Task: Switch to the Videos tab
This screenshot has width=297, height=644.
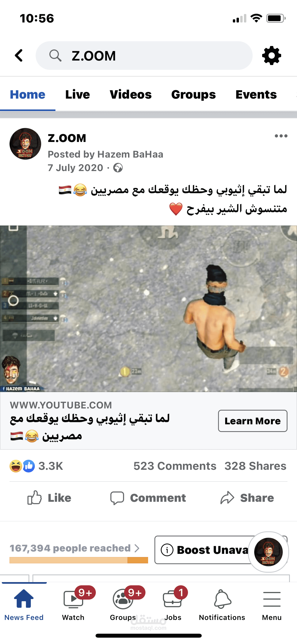Action: [131, 94]
